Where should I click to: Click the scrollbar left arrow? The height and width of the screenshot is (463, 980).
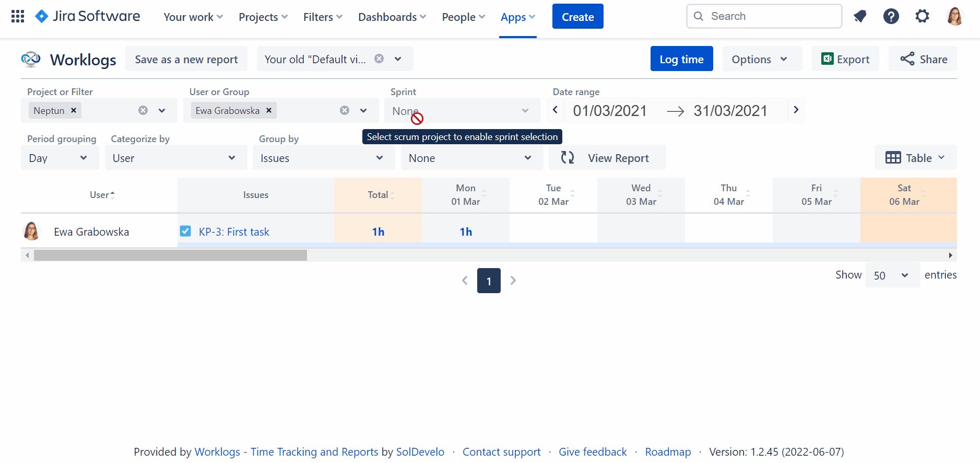click(27, 255)
